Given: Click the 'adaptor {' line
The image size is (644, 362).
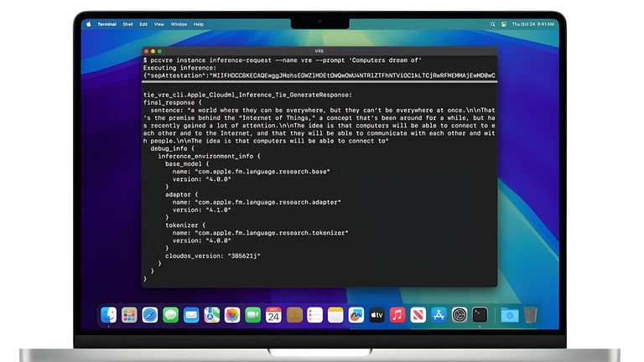Looking at the screenshot, I should click(181, 194).
